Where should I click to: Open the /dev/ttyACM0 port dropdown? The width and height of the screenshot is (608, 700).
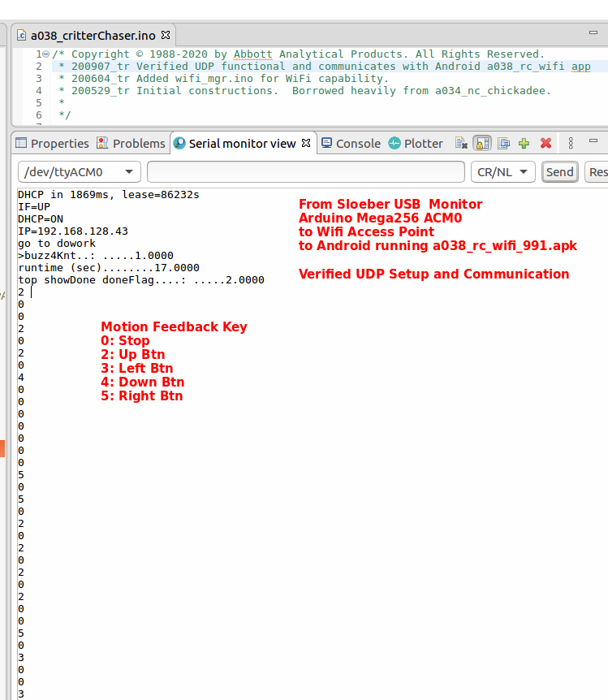click(80, 172)
